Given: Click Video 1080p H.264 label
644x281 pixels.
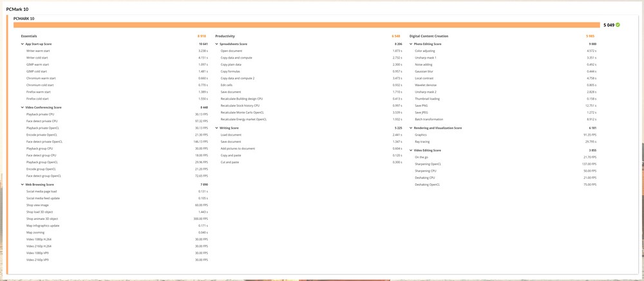Looking at the screenshot, I should 39,239.
